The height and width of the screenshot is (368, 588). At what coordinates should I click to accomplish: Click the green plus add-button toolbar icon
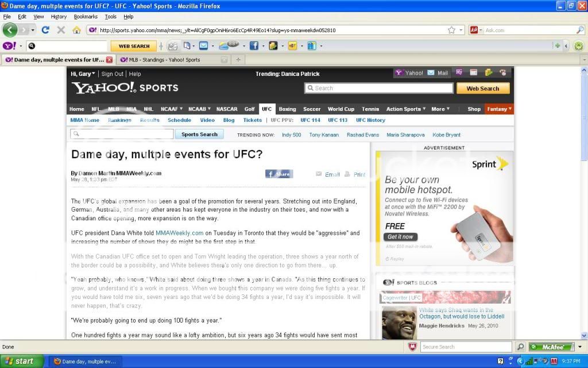[557, 46]
